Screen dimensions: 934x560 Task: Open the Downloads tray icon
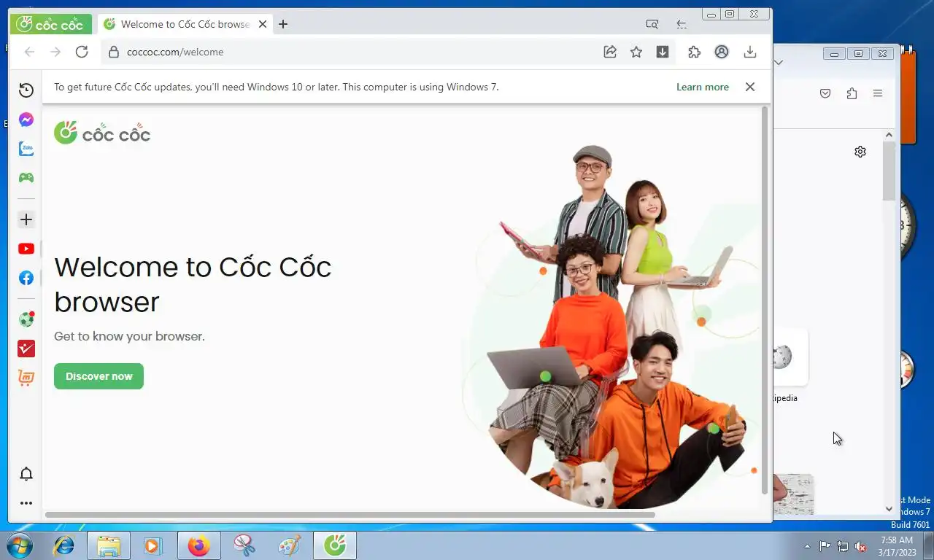pos(749,52)
